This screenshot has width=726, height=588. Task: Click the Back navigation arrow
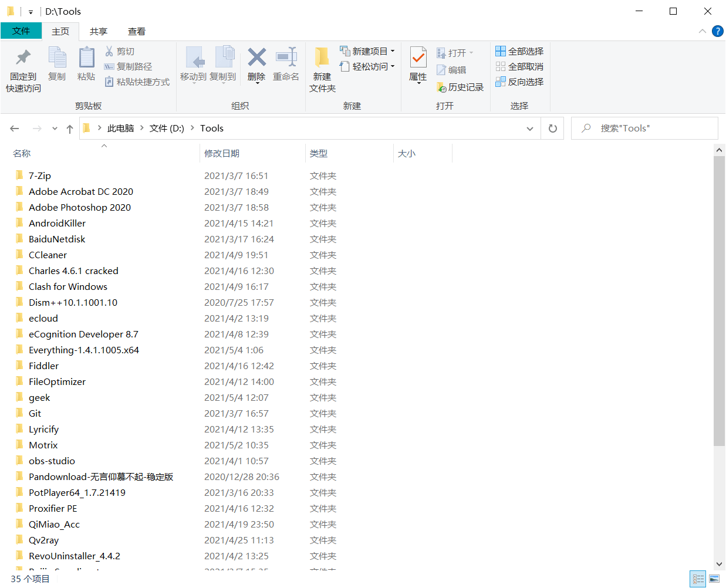[x=15, y=129]
